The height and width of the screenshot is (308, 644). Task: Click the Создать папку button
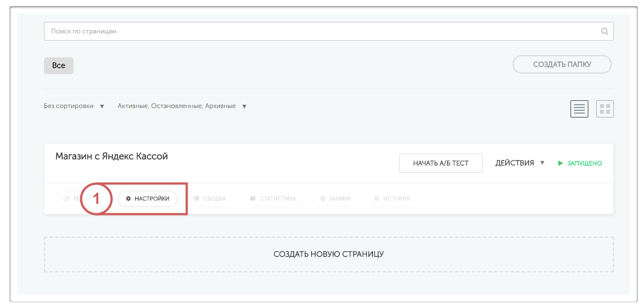coord(562,65)
